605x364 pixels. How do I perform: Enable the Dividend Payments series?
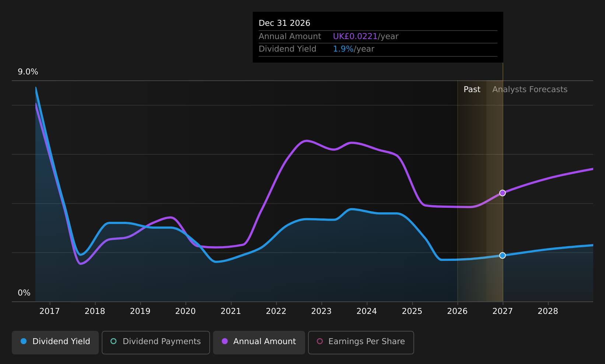(156, 342)
